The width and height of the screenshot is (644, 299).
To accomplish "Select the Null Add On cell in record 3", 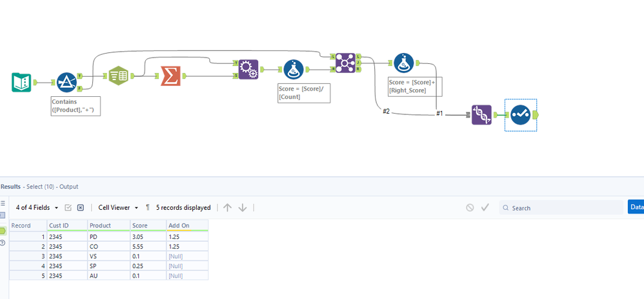I will (x=187, y=256).
